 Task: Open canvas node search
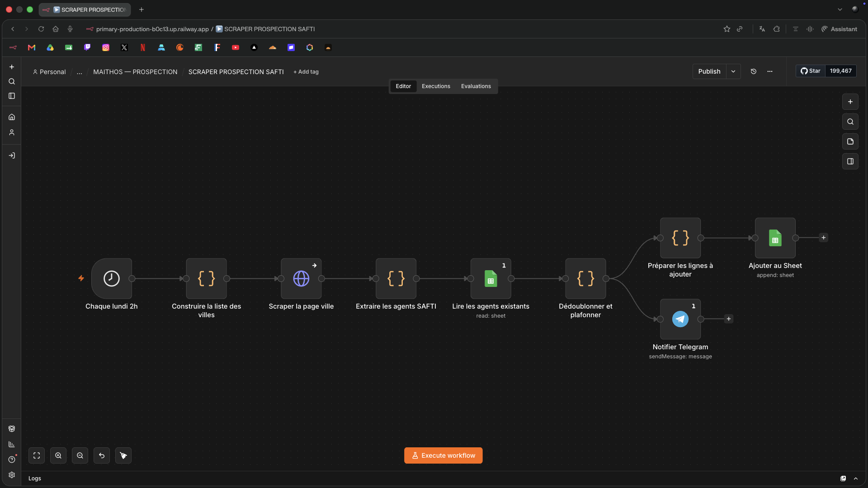click(850, 122)
